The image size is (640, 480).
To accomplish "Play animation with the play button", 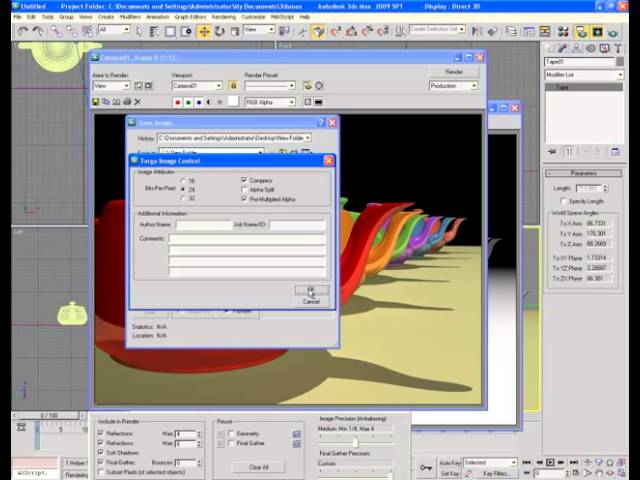I will [x=550, y=462].
